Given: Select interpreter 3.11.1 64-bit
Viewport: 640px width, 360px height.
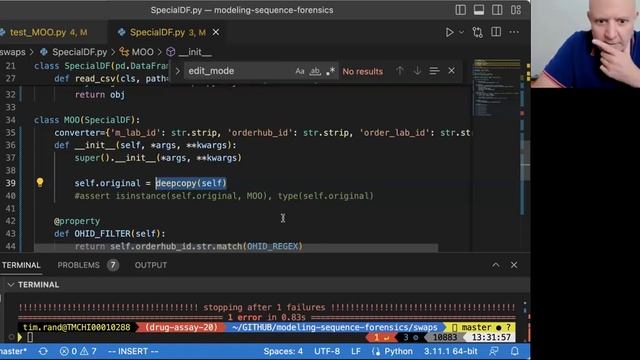Looking at the screenshot, I should click(x=451, y=351).
